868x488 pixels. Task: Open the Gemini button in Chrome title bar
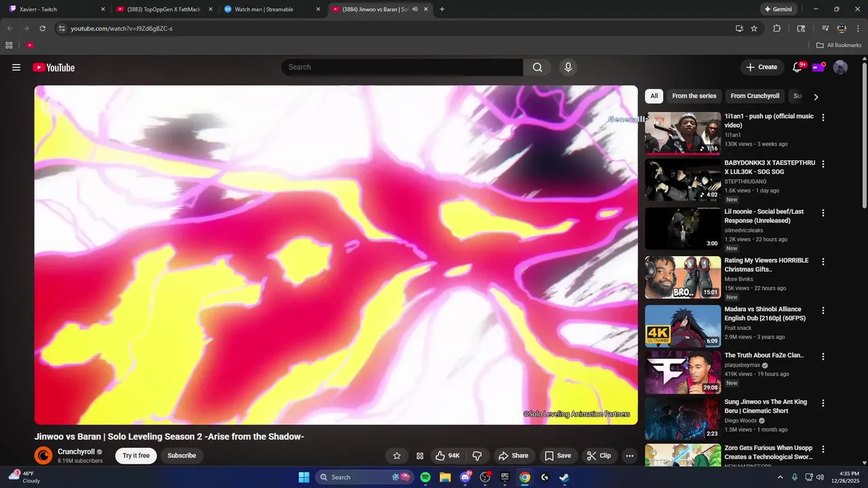click(778, 9)
